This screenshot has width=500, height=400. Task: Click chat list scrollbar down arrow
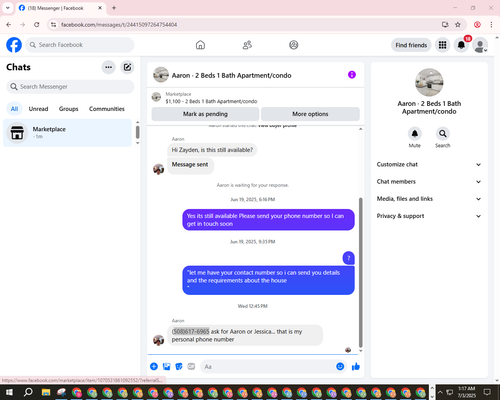click(x=137, y=143)
